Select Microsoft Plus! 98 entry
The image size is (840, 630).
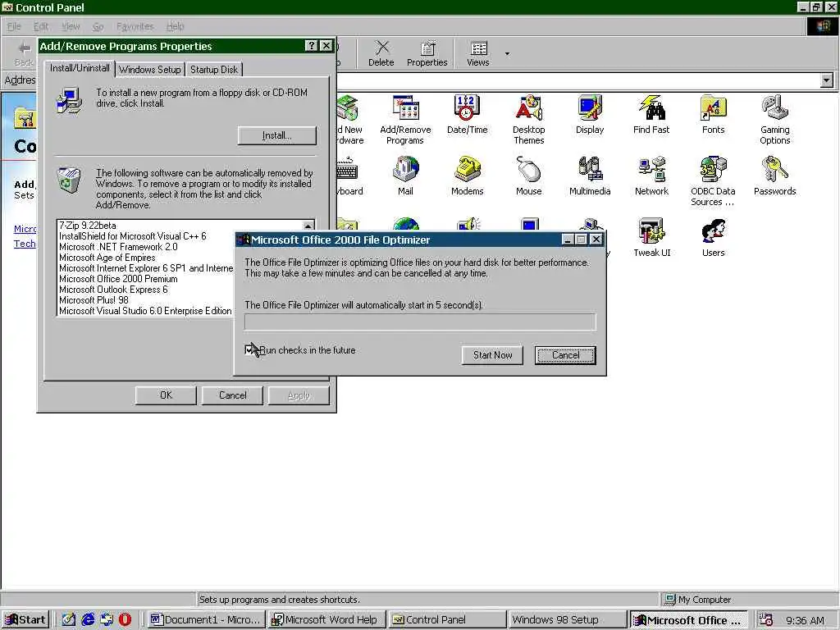94,300
